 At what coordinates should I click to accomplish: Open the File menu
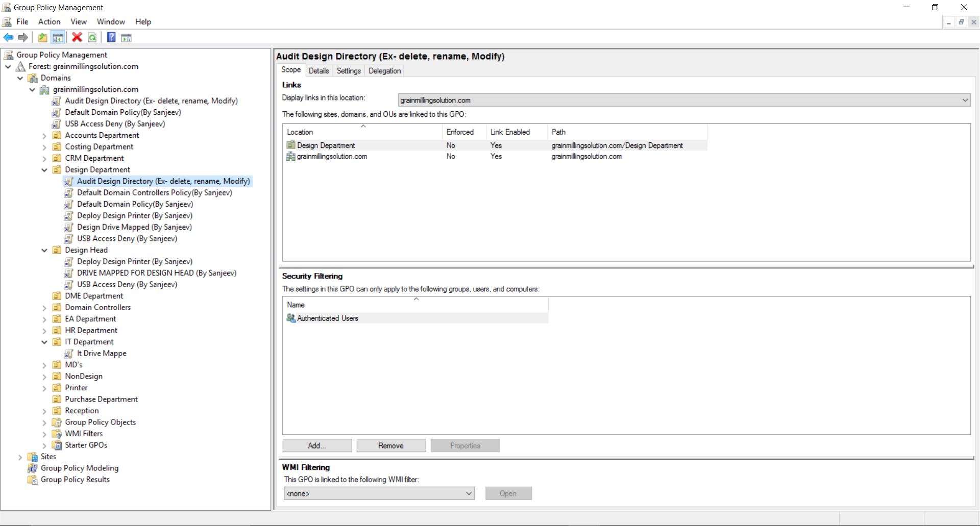click(x=22, y=21)
